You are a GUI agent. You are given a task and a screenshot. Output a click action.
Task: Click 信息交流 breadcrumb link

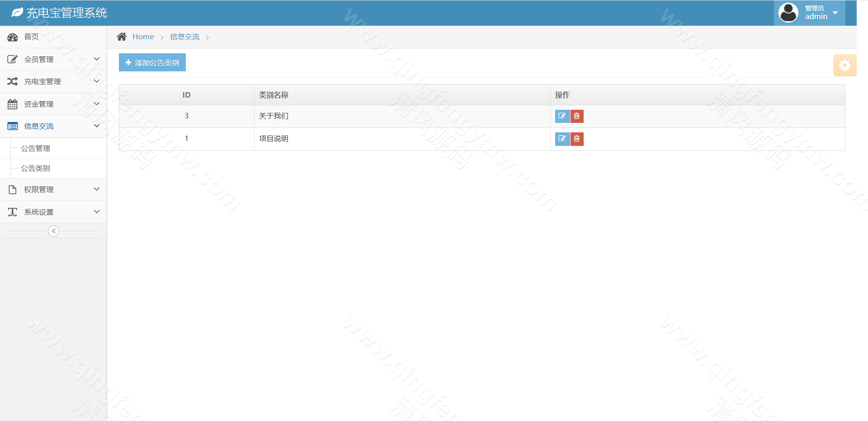point(184,37)
